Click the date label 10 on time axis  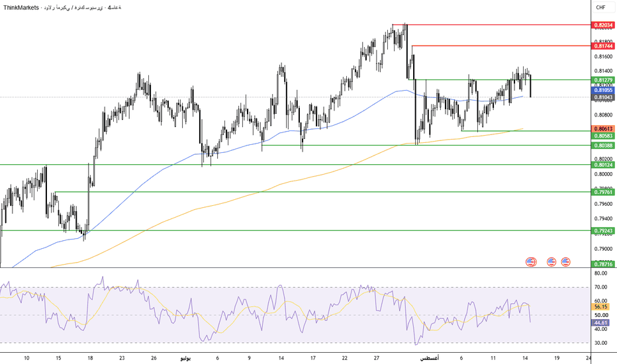point(26,358)
